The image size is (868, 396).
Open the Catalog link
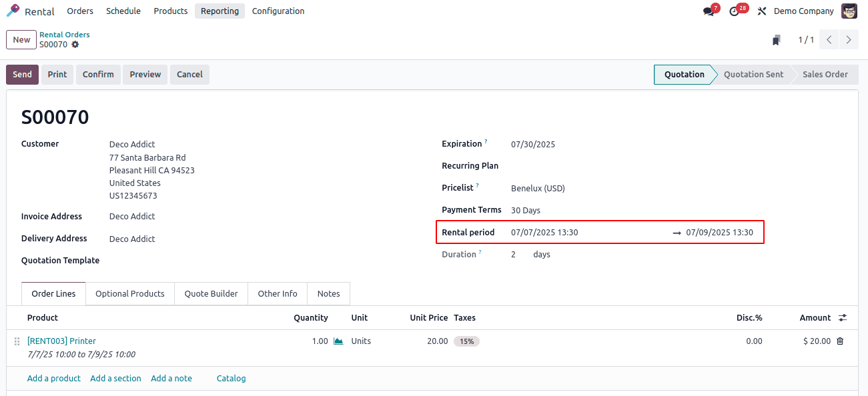coord(232,379)
